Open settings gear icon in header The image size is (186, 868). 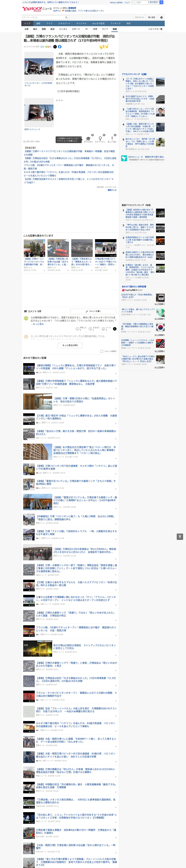coord(161,17)
